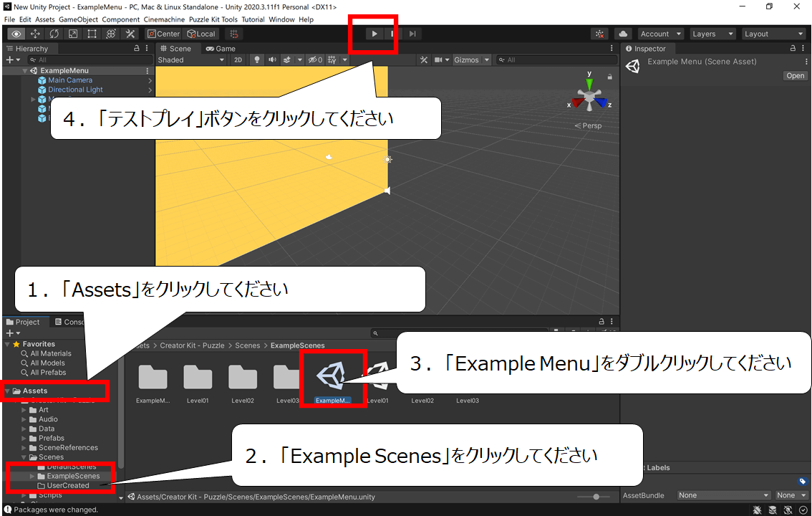Image resolution: width=812 pixels, height=516 pixels.
Task: Toggle 2D mode in Scene view
Action: 238,59
